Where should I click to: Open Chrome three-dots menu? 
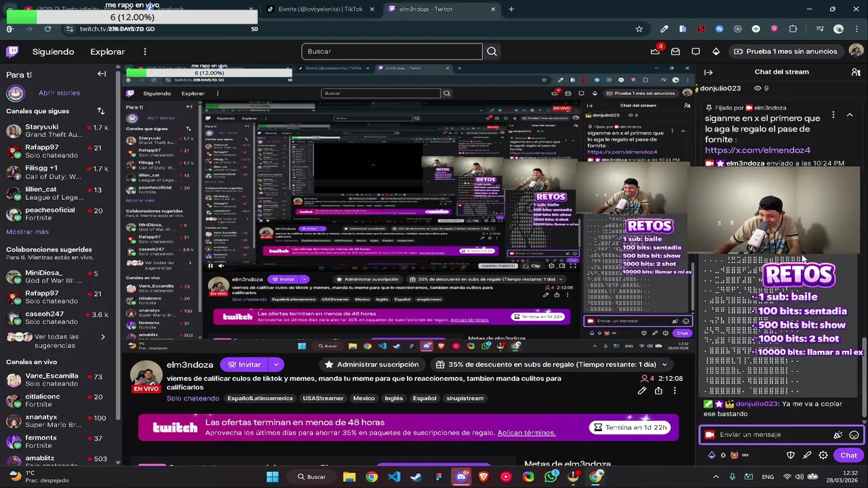pos(857,29)
